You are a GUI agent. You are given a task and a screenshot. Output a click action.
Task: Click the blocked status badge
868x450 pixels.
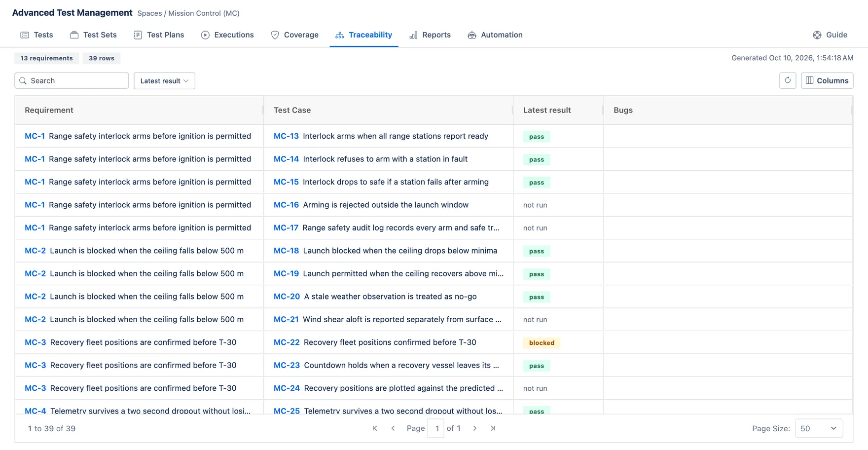[542, 343]
